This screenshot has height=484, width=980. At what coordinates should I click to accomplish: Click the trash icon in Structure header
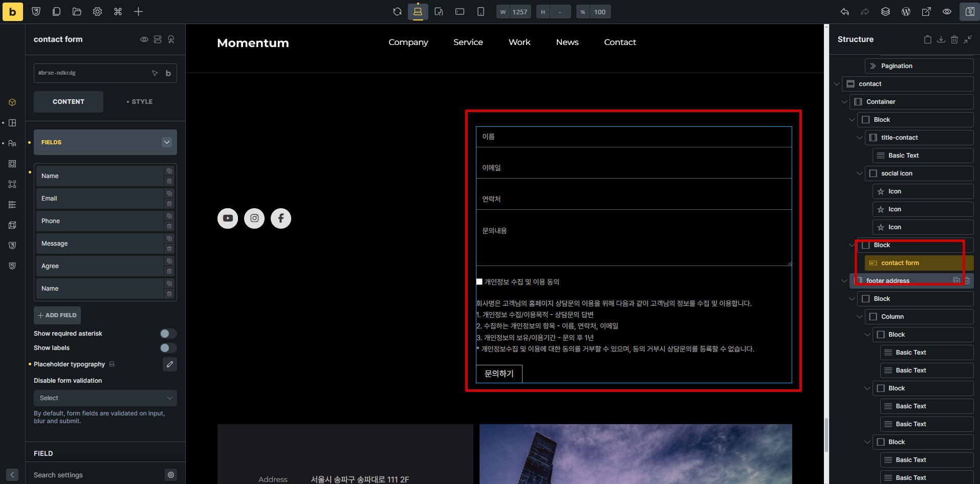pyautogui.click(x=954, y=39)
